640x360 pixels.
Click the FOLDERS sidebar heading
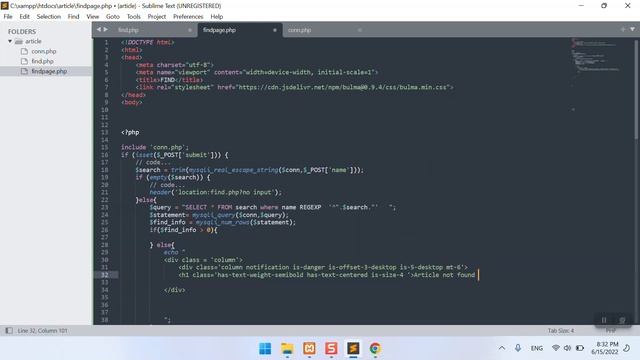[22, 31]
